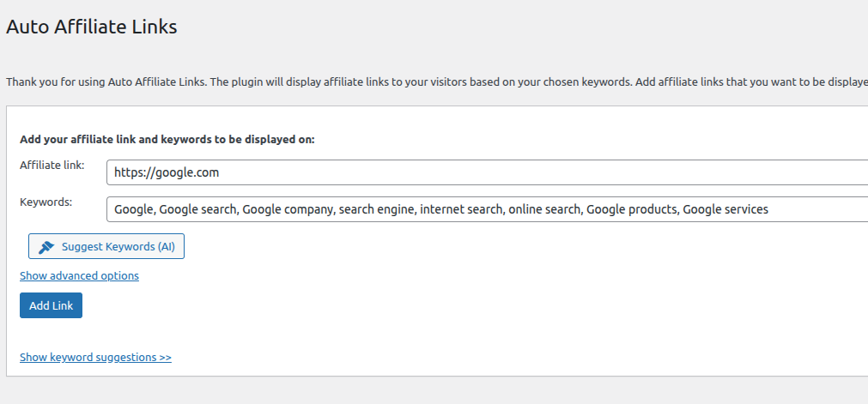The height and width of the screenshot is (404, 868).
Task: Click "Google search" in the Keywords field
Action: (x=197, y=209)
